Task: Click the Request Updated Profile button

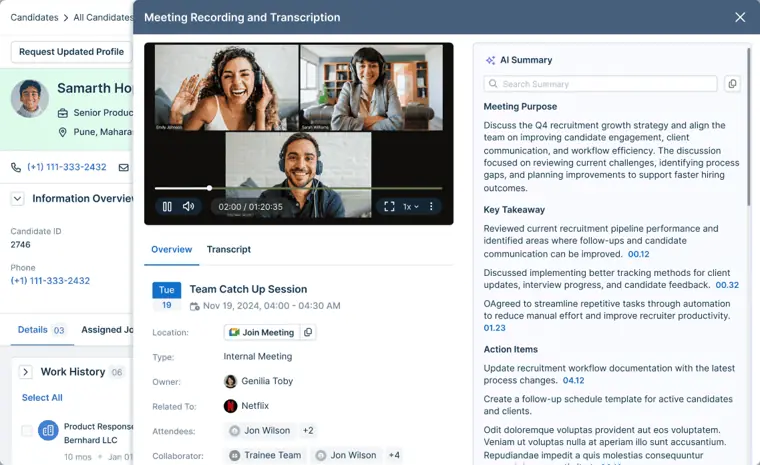Action: pyautogui.click(x=71, y=52)
